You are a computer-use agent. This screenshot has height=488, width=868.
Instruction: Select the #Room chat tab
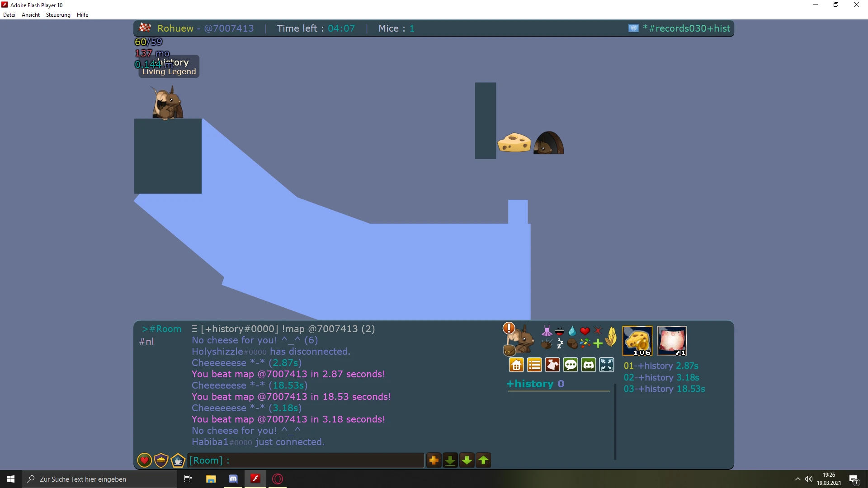[161, 329]
